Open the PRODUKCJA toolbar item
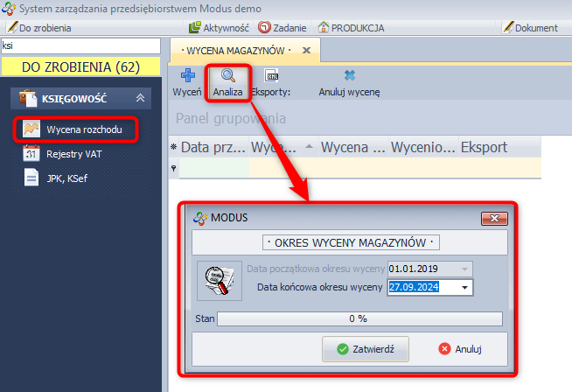The height and width of the screenshot is (392, 572). pyautogui.click(x=351, y=28)
